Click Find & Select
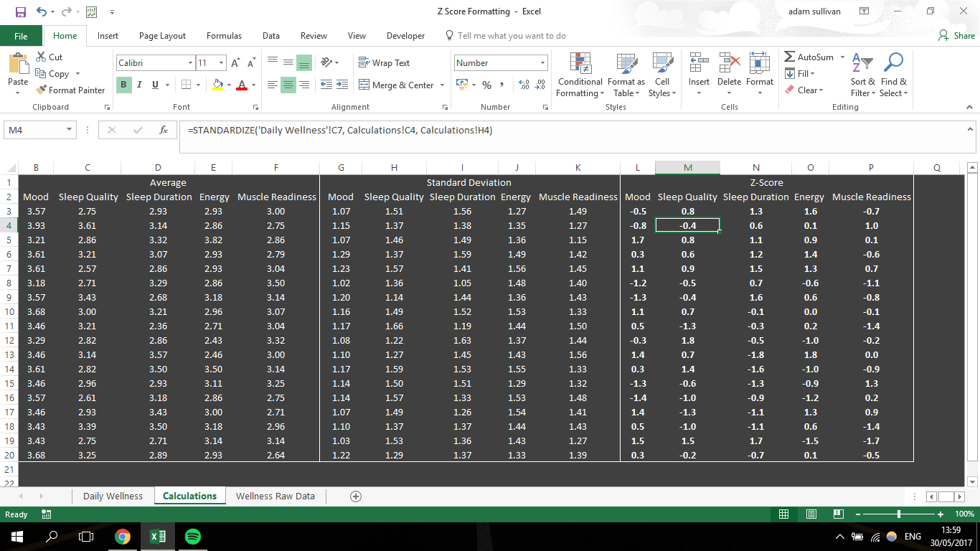This screenshot has height=551, width=980. click(x=893, y=75)
